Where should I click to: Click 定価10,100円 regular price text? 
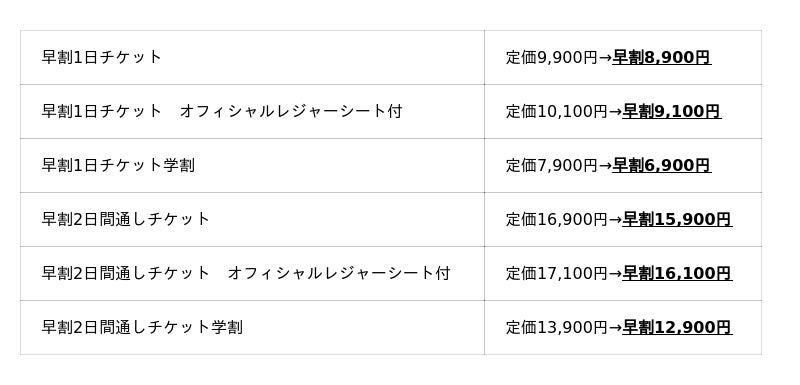click(557, 112)
